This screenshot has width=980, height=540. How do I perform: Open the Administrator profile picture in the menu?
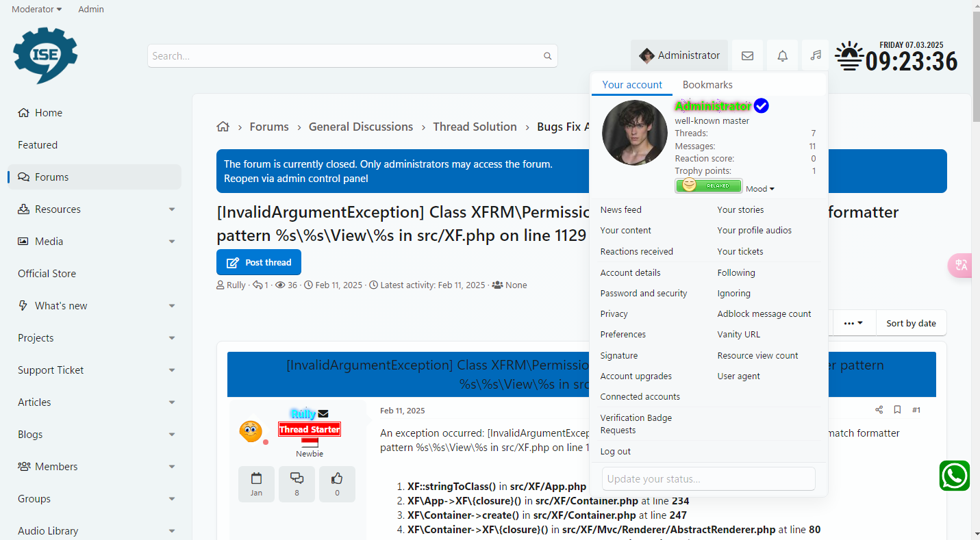(x=634, y=133)
